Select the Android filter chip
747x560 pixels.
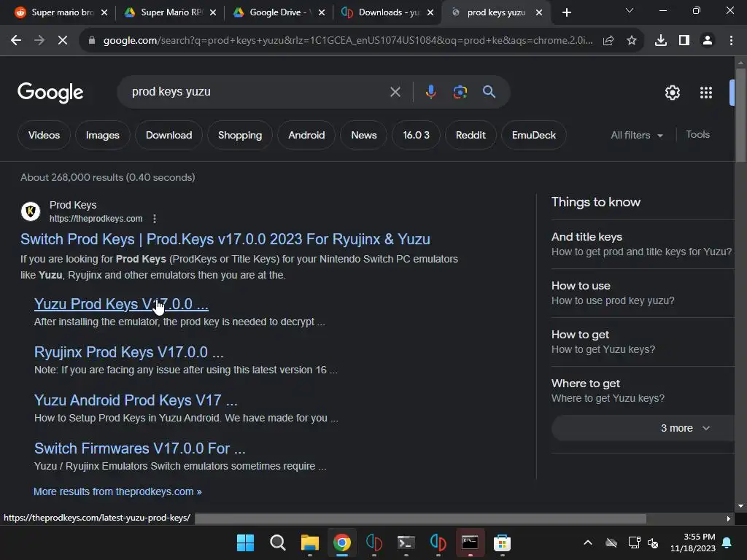(306, 135)
